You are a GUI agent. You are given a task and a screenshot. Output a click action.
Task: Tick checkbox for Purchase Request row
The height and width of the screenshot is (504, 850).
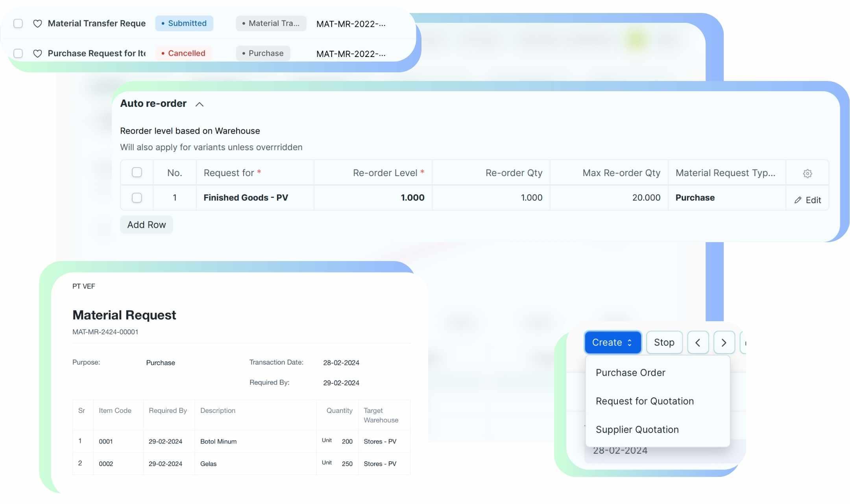click(x=18, y=53)
